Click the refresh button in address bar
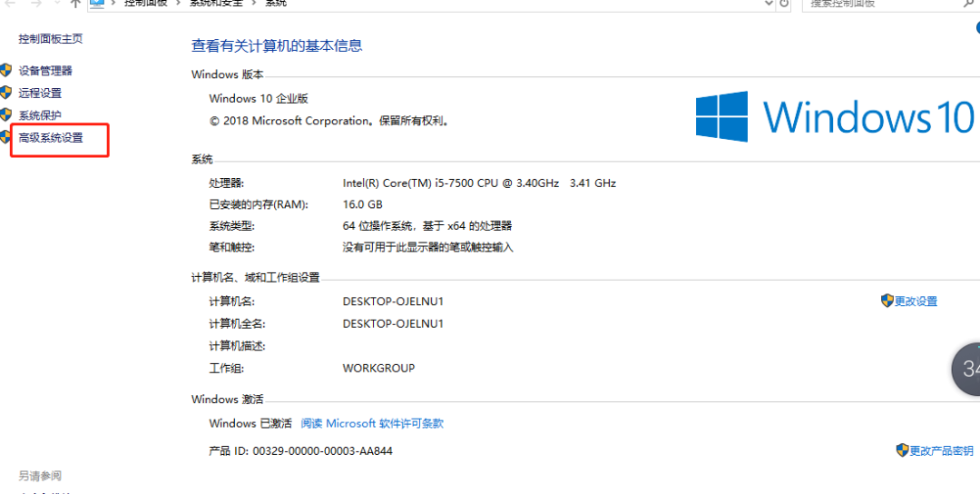This screenshot has width=980, height=494. pos(784,3)
